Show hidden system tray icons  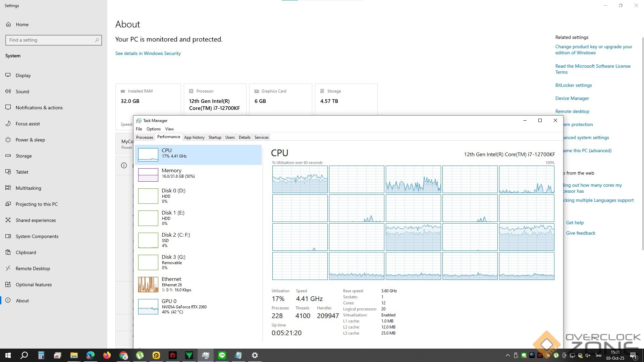[x=507, y=355]
